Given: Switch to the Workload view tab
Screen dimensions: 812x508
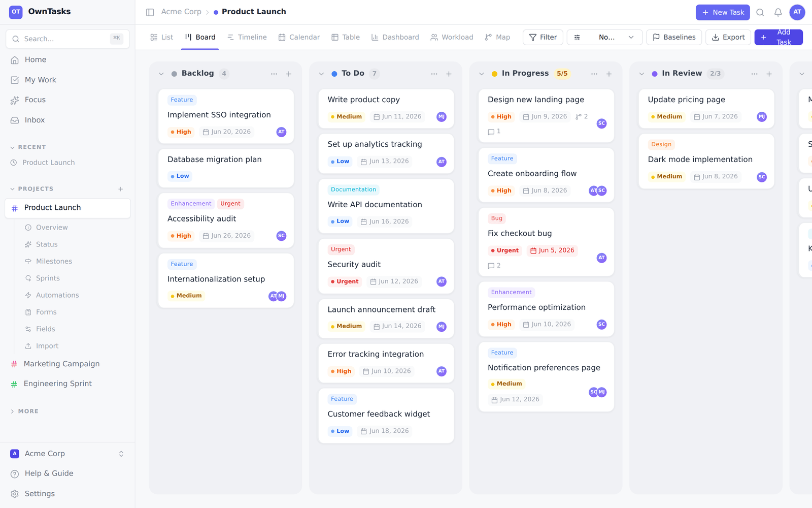Looking at the screenshot, I should [452, 37].
